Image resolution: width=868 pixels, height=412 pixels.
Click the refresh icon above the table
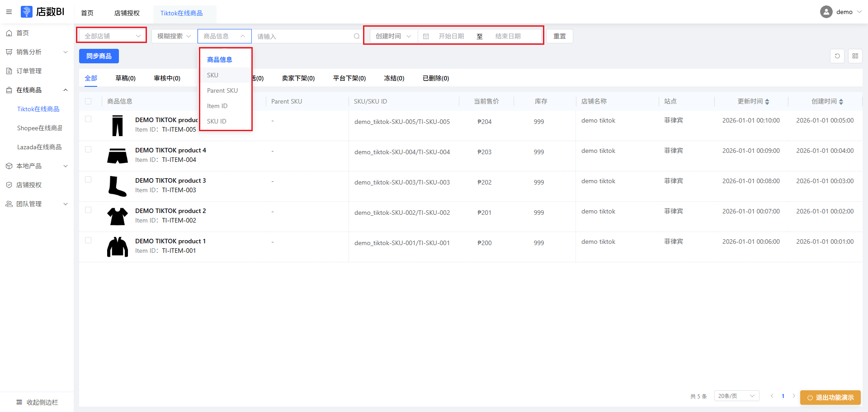pos(837,56)
